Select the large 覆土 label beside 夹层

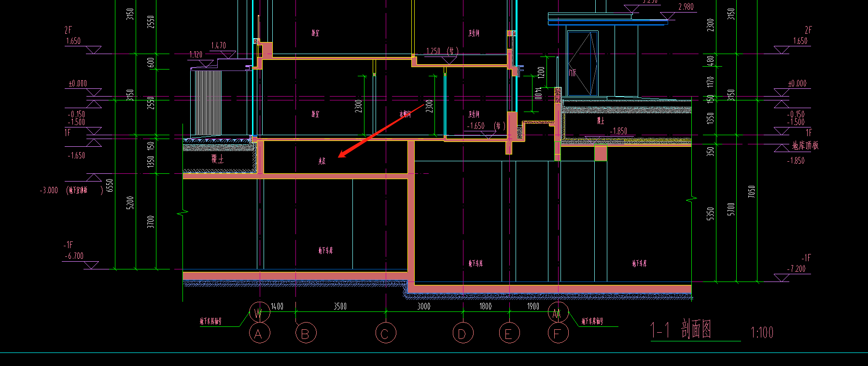218,159
